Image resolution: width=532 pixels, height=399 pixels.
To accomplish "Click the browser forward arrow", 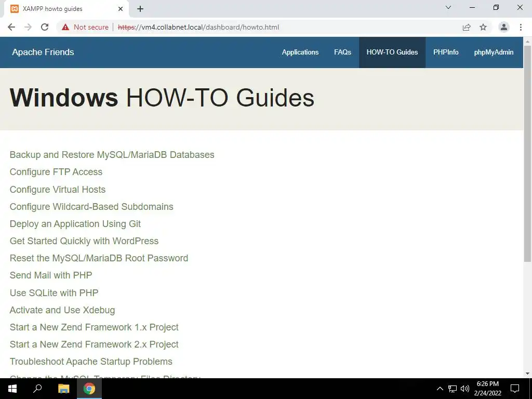I will 28,27.
